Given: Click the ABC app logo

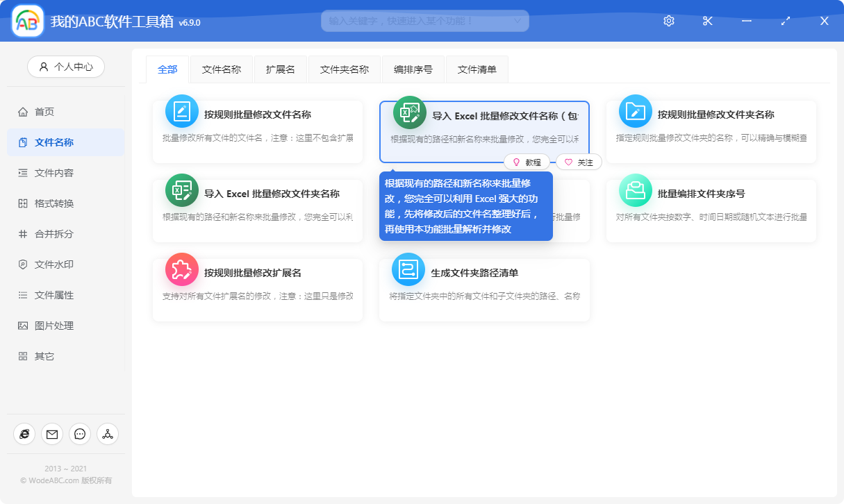Looking at the screenshot, I should 28,22.
